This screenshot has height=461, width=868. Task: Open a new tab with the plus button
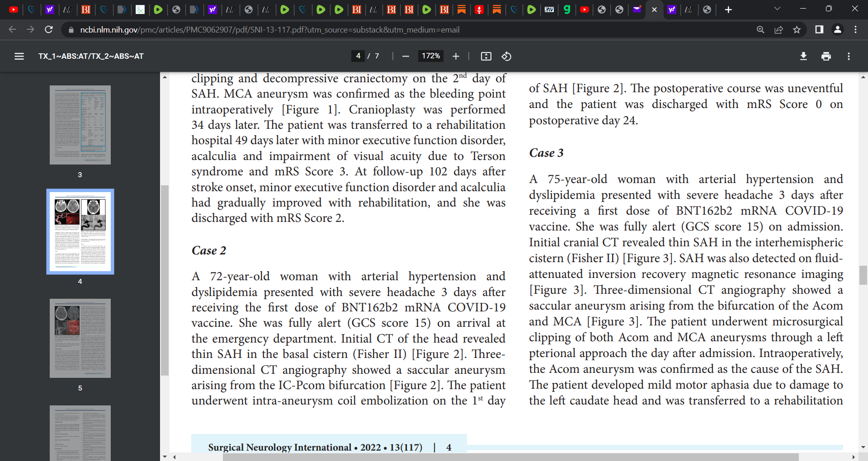(728, 9)
